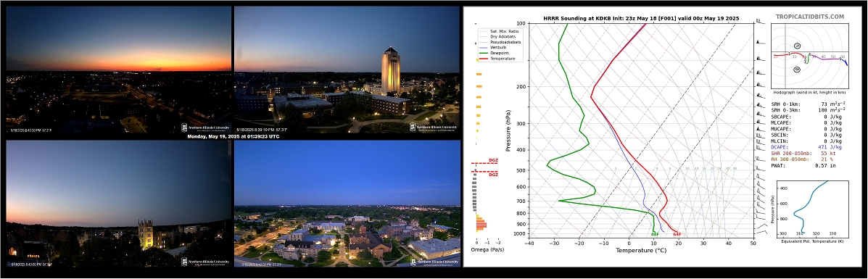Click the Wetbulb legend entry
This screenshot has width=868, height=279.
click(x=497, y=48)
